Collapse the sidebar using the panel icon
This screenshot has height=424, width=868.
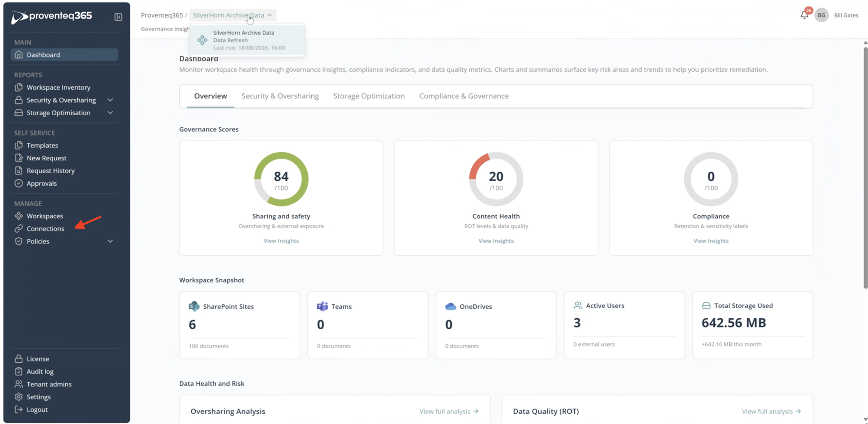[118, 17]
